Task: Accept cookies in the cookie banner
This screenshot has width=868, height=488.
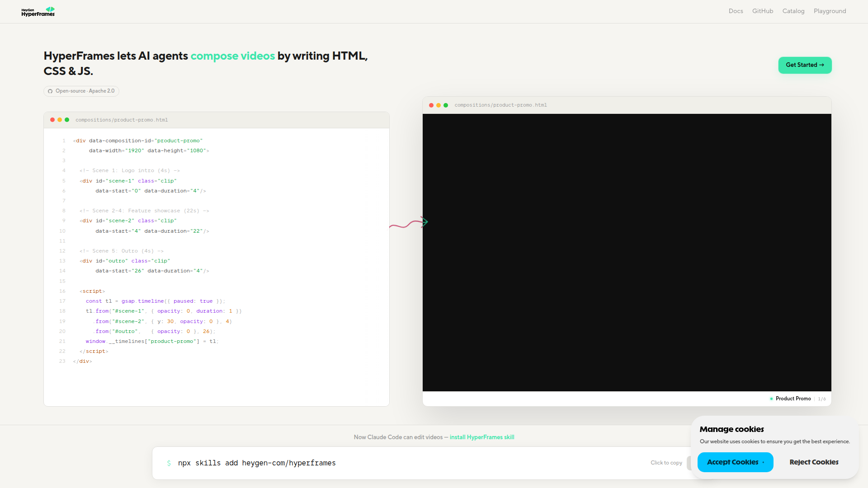Action: 735,462
